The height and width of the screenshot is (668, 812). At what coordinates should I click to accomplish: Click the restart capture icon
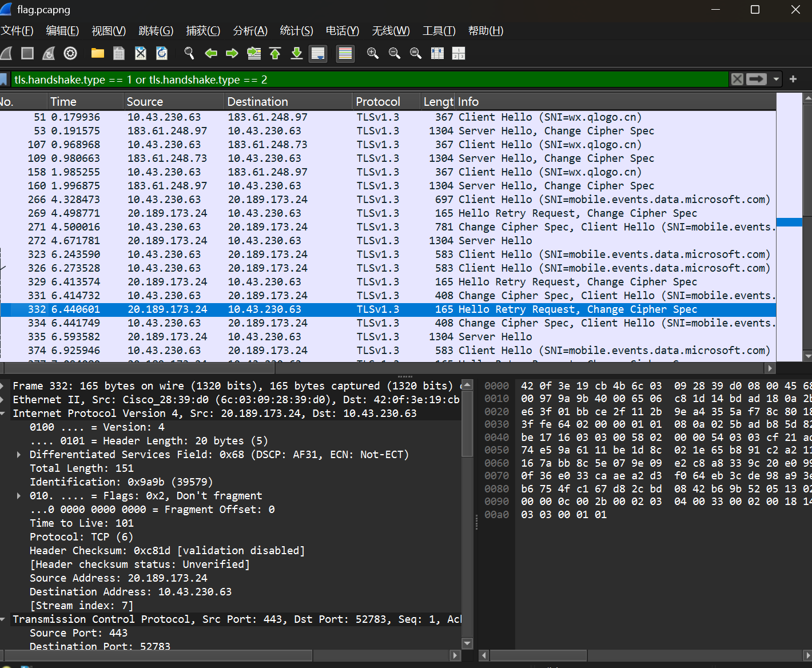coord(49,53)
